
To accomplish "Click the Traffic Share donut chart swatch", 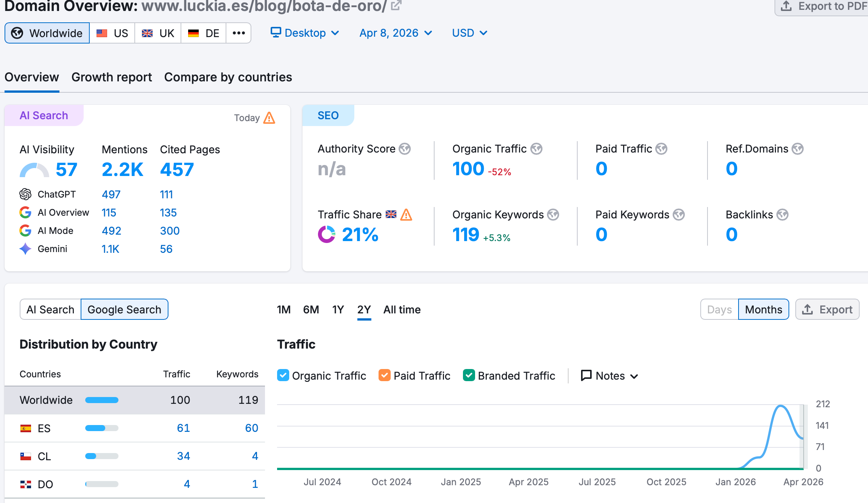I will (326, 235).
